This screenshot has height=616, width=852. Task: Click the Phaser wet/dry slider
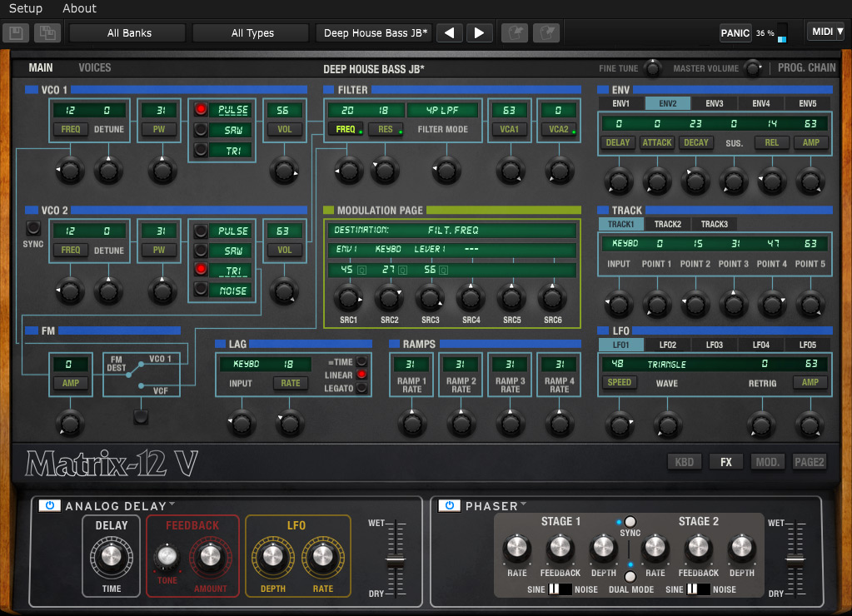(x=795, y=559)
